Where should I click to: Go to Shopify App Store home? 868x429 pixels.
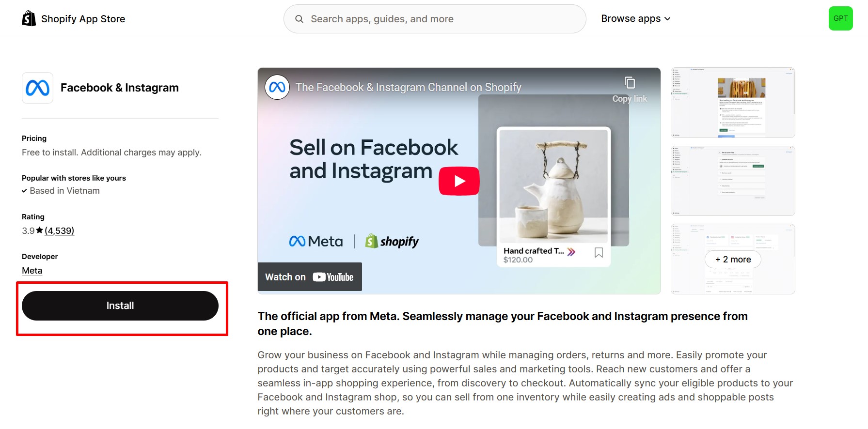coord(83,19)
